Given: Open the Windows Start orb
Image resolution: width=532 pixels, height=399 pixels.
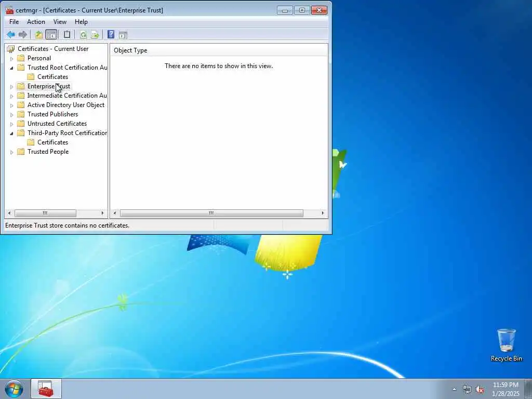Looking at the screenshot, I should pyautogui.click(x=14, y=389).
